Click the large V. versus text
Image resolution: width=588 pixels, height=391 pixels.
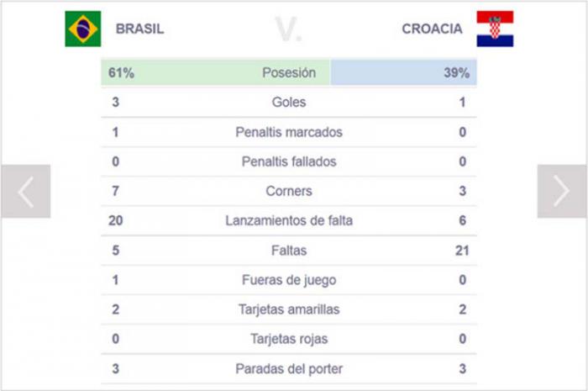(x=288, y=29)
